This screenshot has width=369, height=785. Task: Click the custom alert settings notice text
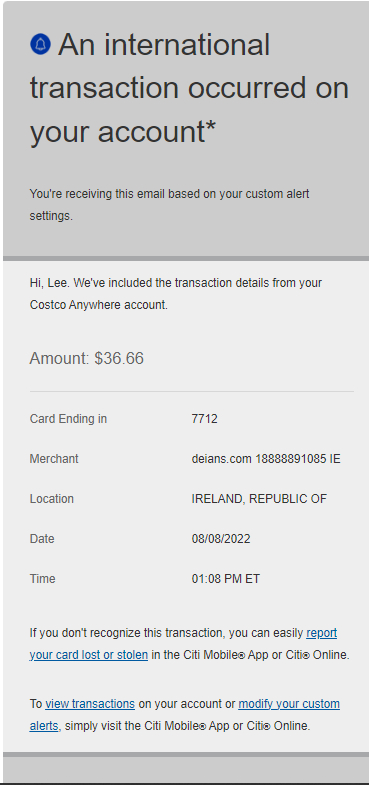[169, 205]
